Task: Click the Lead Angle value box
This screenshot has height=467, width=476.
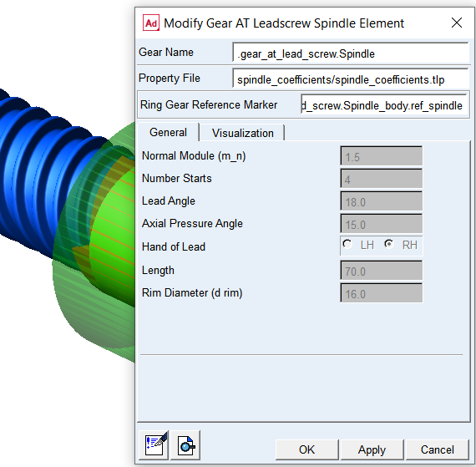Action: (x=382, y=201)
